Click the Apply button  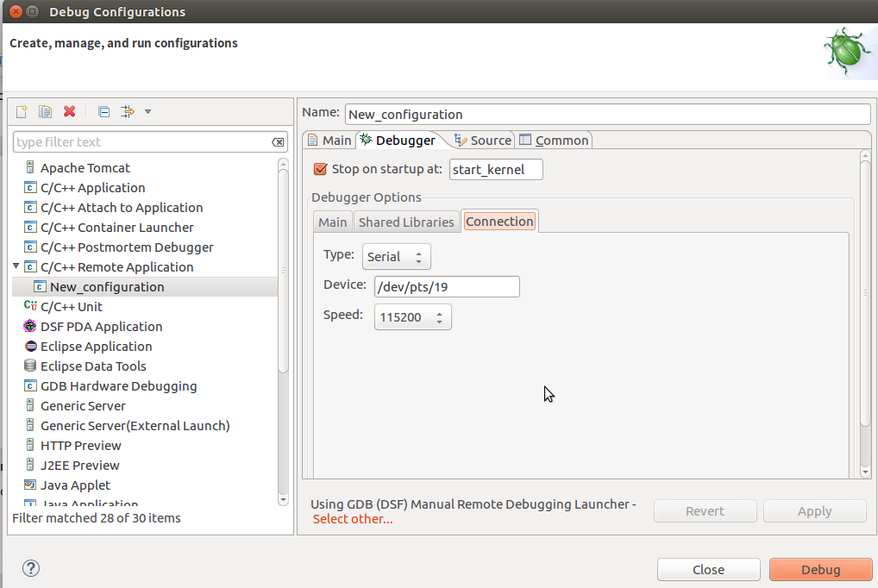tap(815, 511)
